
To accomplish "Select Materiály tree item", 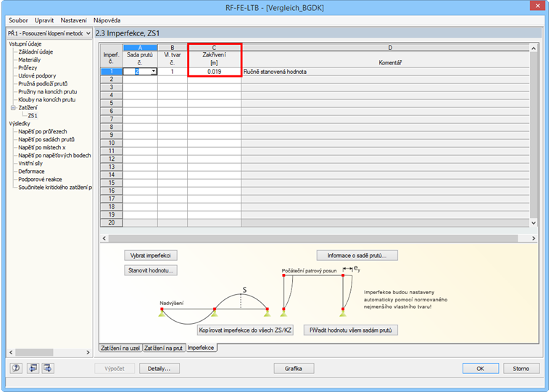I will pos(30,59).
